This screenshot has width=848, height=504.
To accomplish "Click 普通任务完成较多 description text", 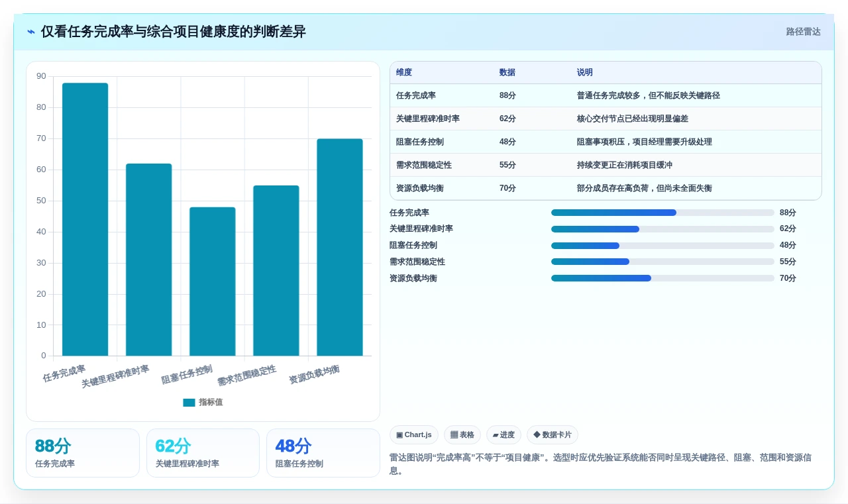I will (649, 95).
